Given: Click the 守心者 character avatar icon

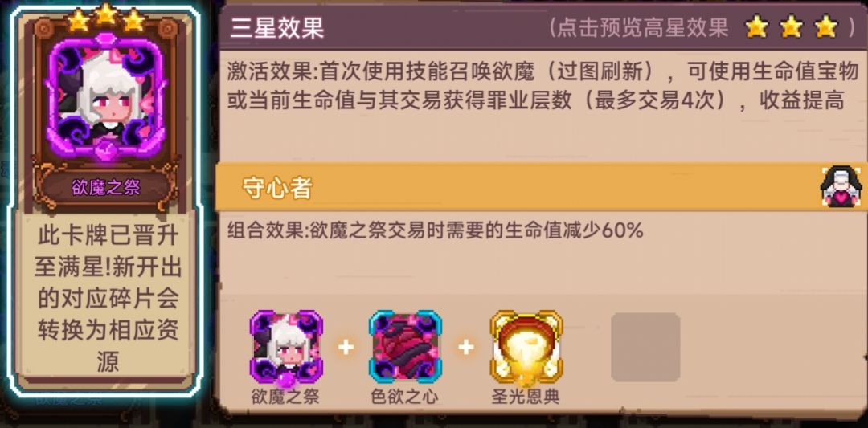Looking at the screenshot, I should (841, 186).
